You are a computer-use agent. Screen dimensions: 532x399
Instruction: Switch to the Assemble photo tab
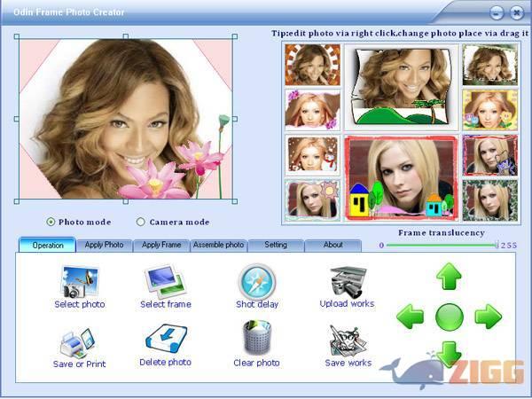click(x=218, y=245)
